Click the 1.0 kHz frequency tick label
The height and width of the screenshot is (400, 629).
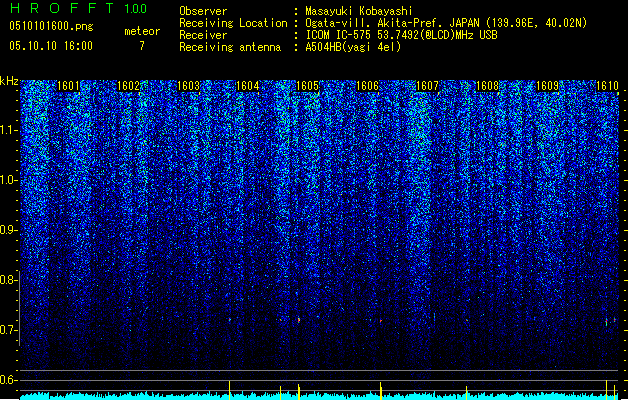[8, 180]
